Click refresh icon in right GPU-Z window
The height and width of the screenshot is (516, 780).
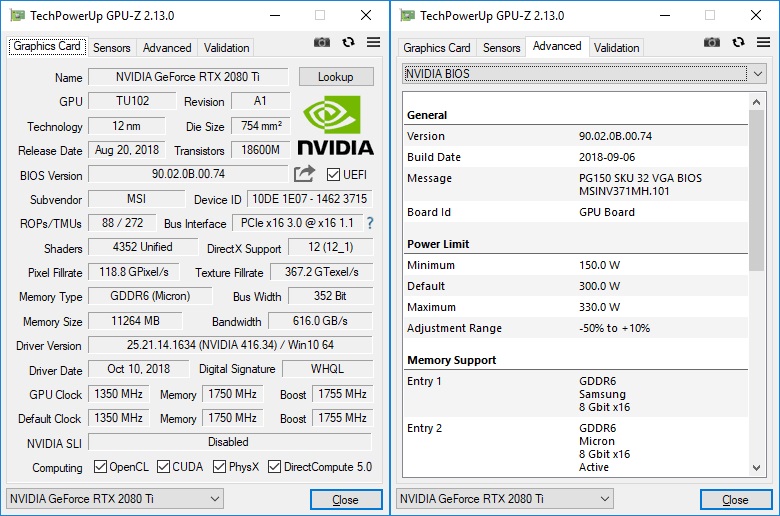pyautogui.click(x=738, y=42)
